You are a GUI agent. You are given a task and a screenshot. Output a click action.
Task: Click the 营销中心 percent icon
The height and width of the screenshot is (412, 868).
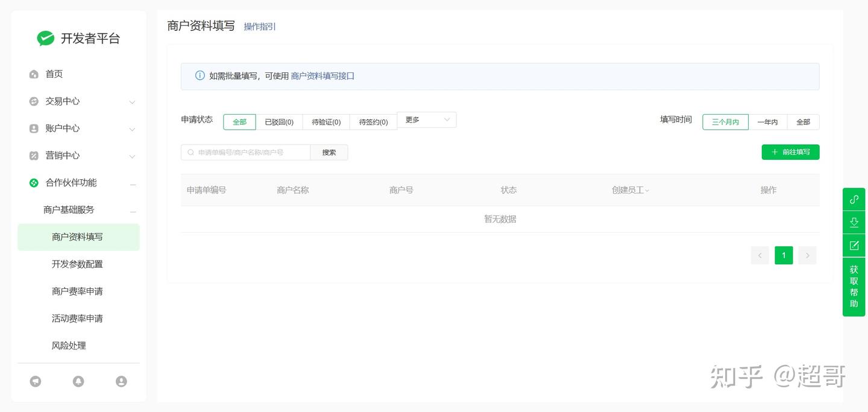(34, 156)
